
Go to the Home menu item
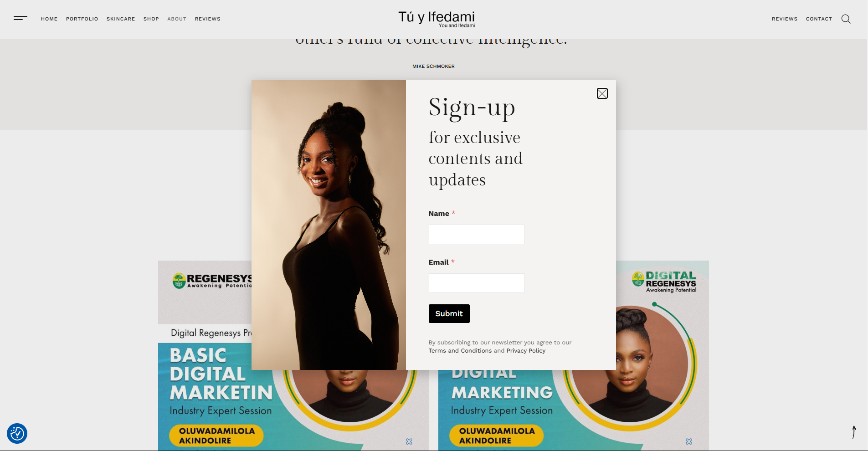coord(49,19)
